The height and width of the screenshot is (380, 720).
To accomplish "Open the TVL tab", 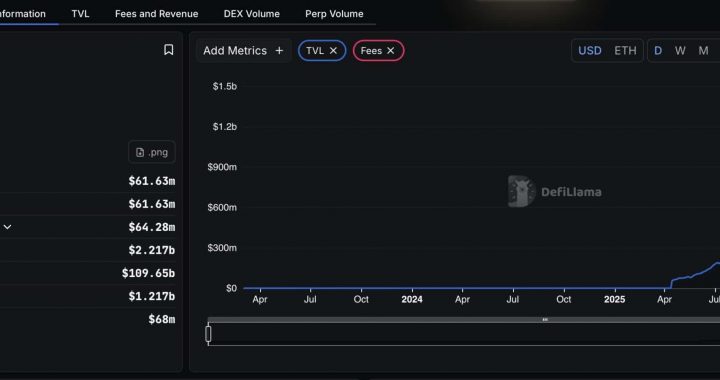I will (x=80, y=14).
